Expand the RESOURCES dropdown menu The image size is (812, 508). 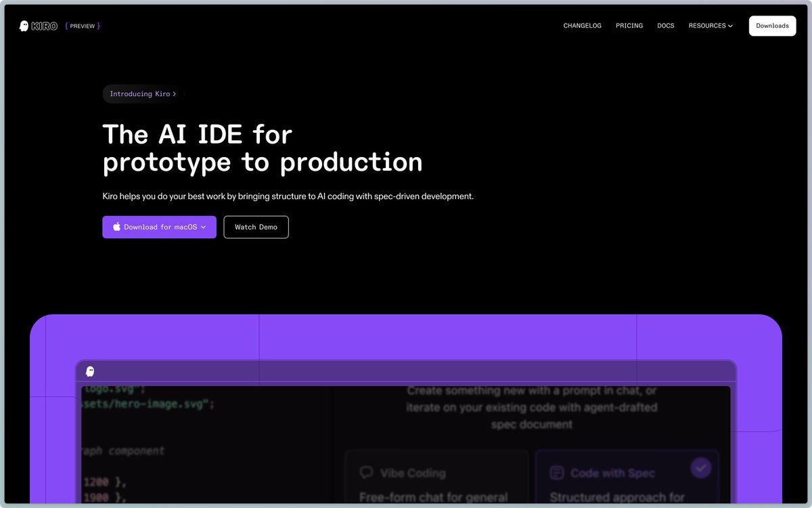pyautogui.click(x=710, y=26)
